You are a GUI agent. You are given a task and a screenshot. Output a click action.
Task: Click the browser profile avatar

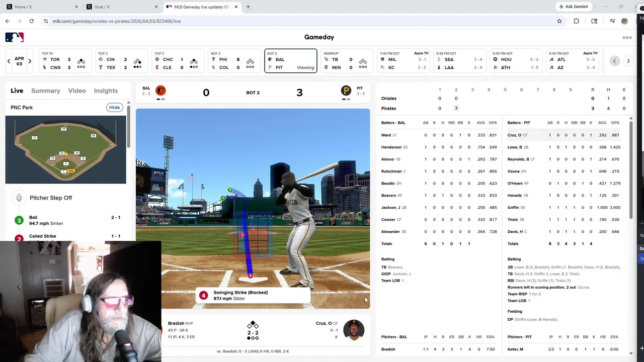624,21
